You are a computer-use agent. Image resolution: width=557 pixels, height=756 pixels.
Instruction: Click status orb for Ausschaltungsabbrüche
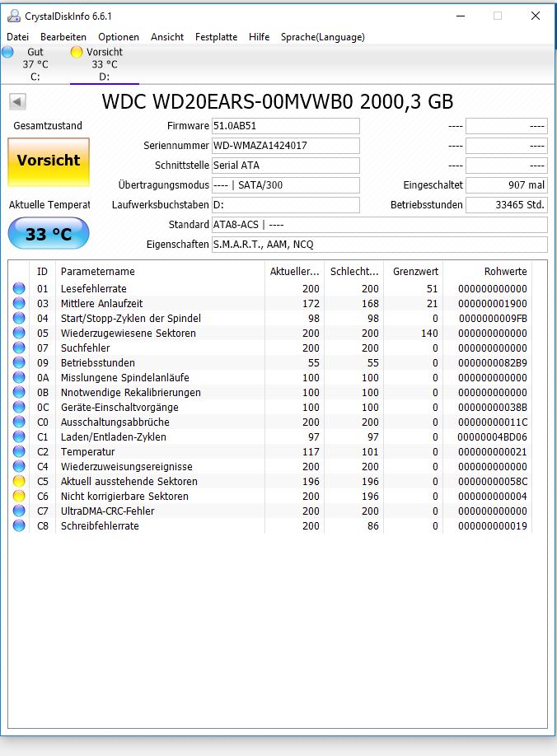(19, 422)
